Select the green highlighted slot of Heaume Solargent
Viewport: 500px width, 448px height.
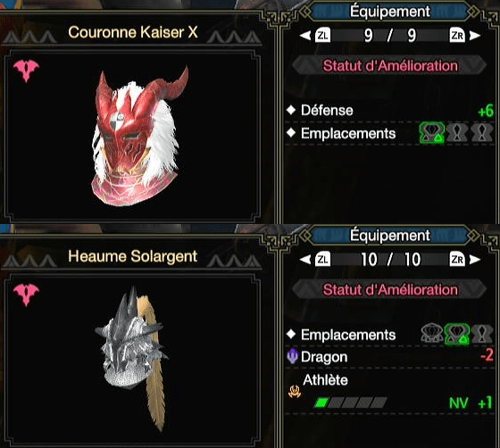point(456,334)
